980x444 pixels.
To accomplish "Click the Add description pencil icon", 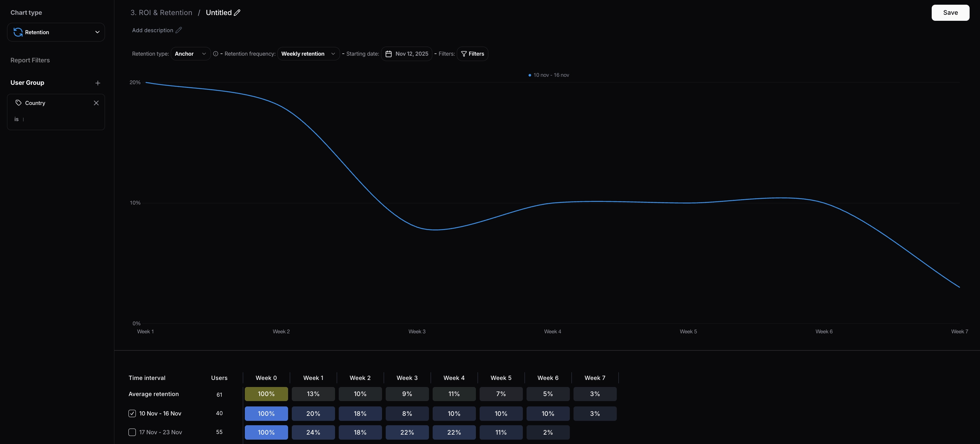I will click(178, 30).
